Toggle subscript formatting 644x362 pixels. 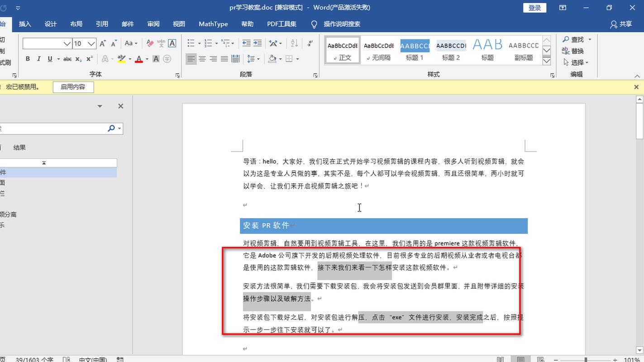point(78,59)
